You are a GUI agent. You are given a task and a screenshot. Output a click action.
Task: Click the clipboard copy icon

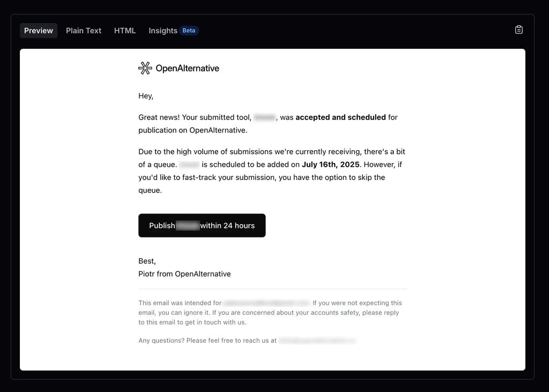[x=518, y=29]
